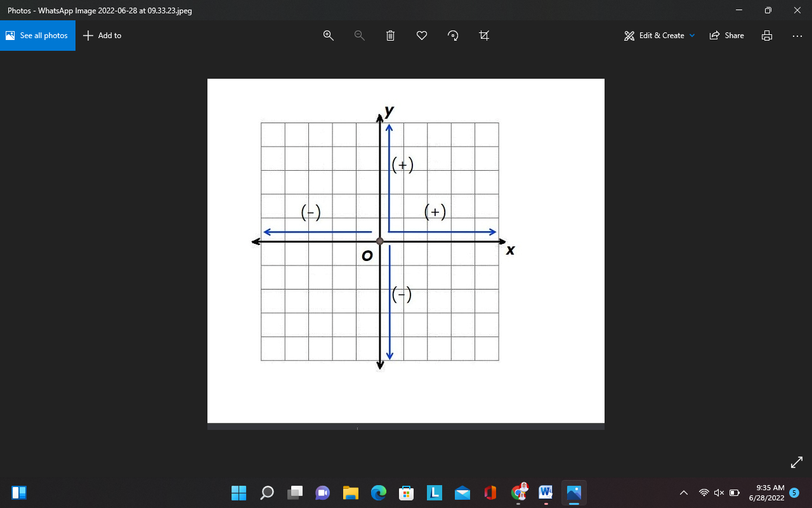Toggle the muted volume icon in tray

point(719,493)
